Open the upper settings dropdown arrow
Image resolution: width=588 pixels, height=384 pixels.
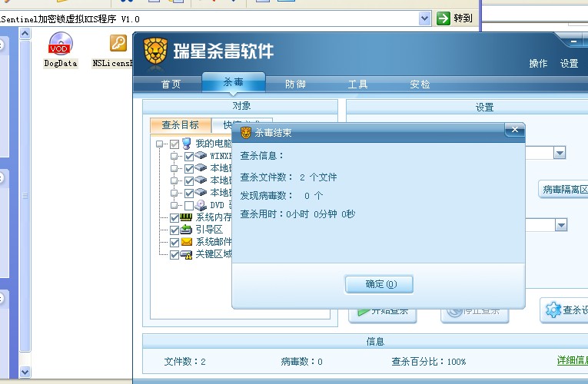pyautogui.click(x=560, y=153)
